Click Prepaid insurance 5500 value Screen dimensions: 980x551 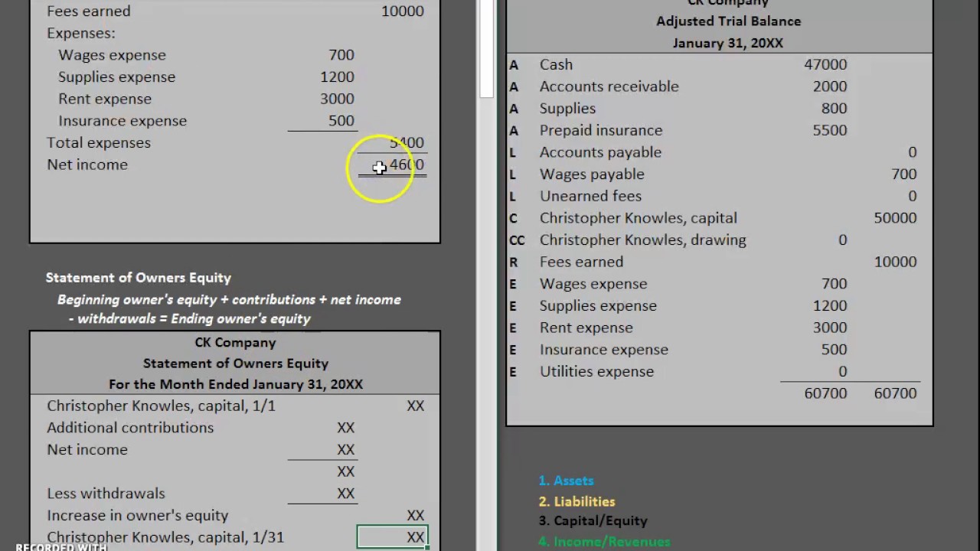[830, 131]
